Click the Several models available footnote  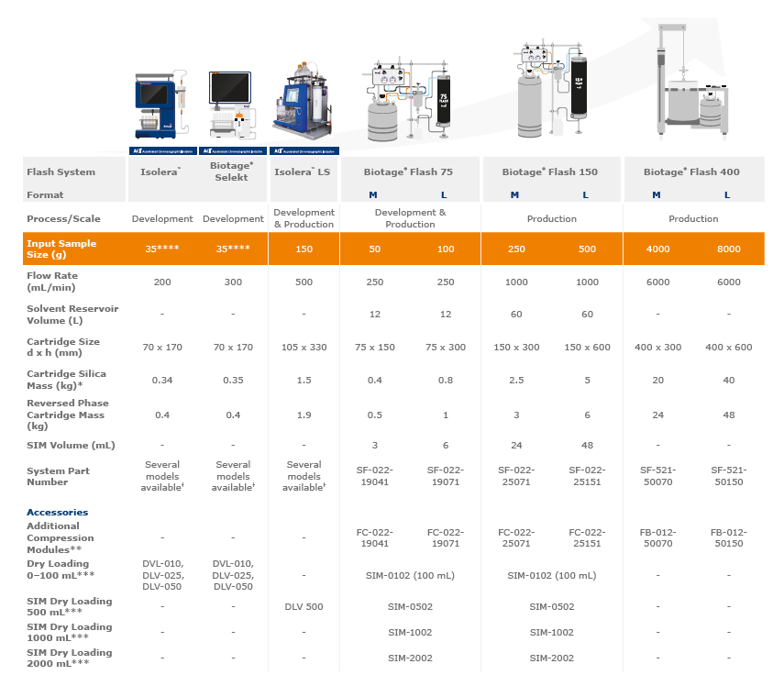(161, 477)
